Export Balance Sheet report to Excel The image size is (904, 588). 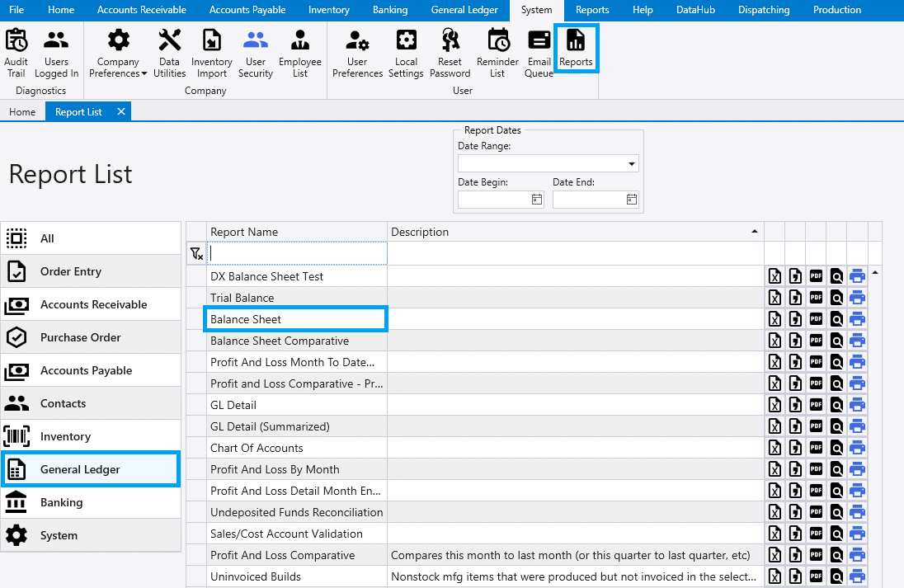coord(775,319)
